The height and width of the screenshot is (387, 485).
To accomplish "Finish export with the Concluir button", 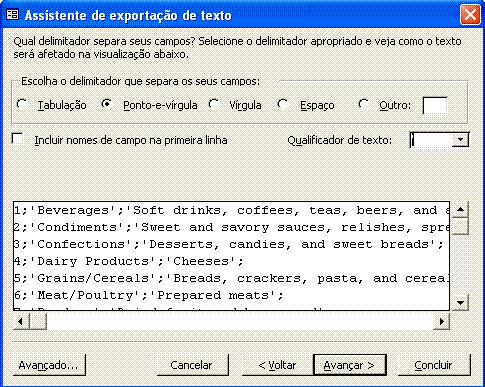I will (434, 365).
